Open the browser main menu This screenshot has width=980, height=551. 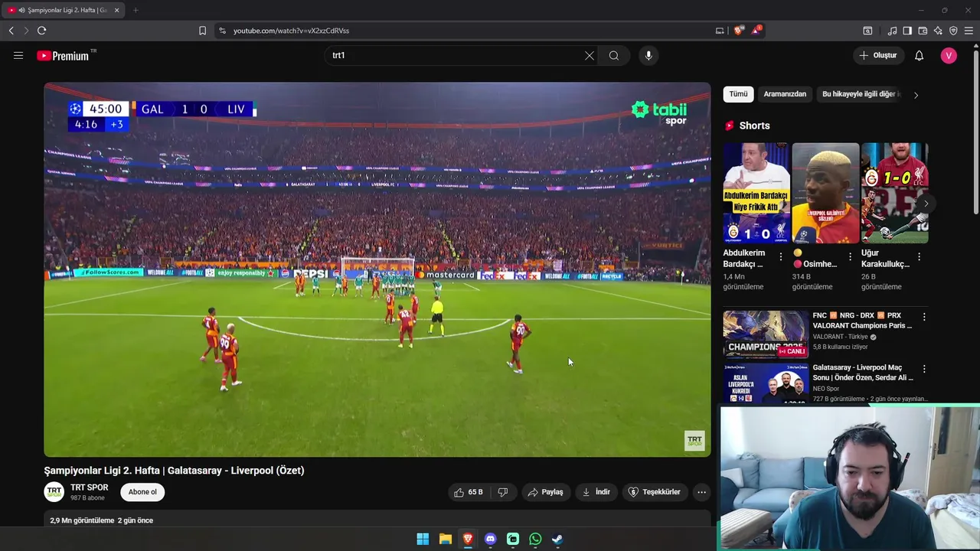point(969,31)
